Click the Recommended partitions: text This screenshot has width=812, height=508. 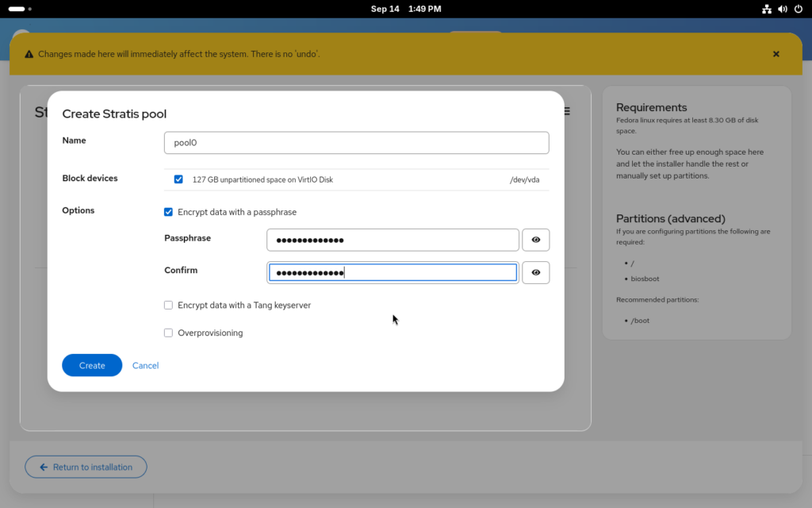tap(657, 299)
